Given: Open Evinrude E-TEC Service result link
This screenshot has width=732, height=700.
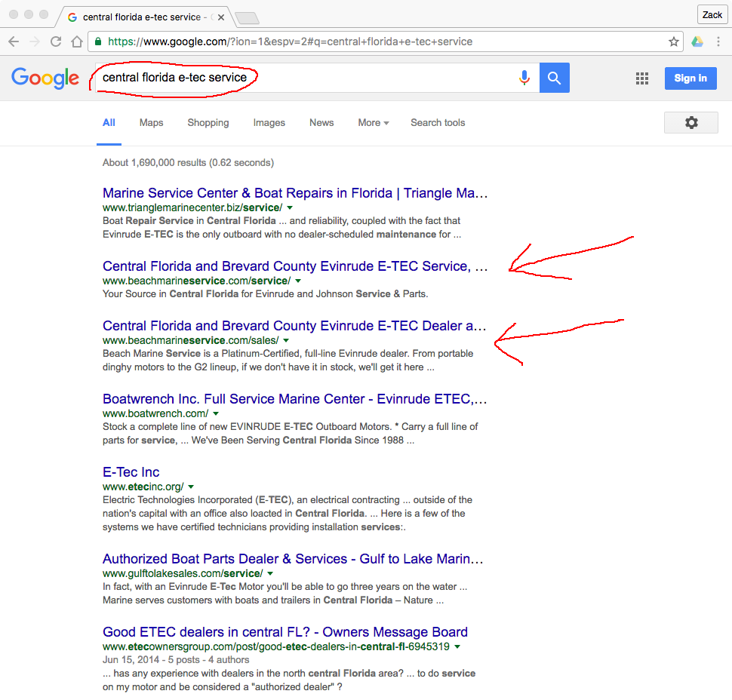Looking at the screenshot, I should pos(295,266).
